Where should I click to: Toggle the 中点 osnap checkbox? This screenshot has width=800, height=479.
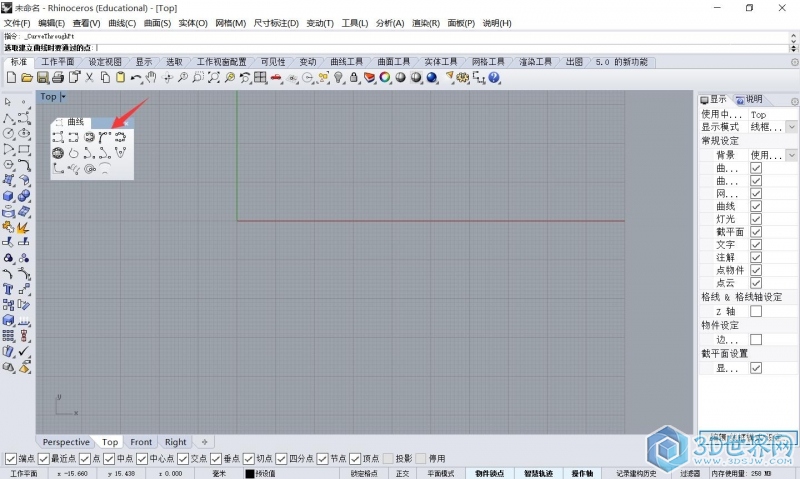click(109, 459)
